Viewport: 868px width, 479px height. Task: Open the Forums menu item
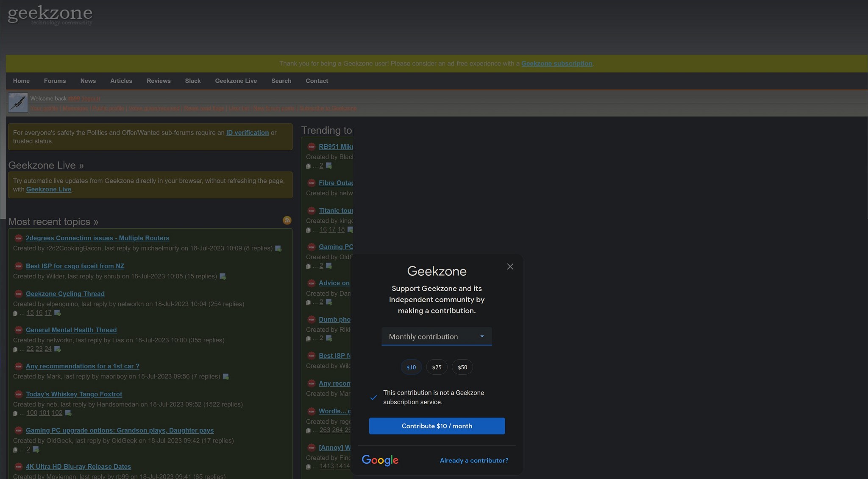tap(55, 81)
